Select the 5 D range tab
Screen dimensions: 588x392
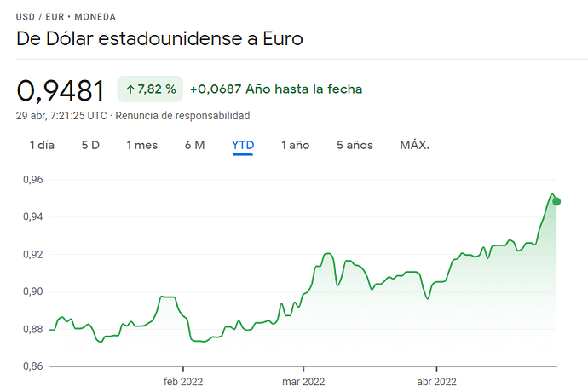pyautogui.click(x=90, y=145)
